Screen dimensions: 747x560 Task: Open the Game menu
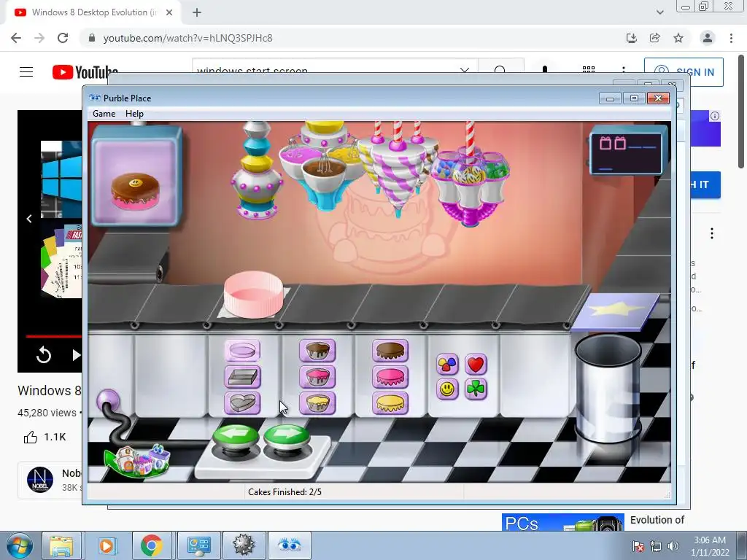pos(104,114)
